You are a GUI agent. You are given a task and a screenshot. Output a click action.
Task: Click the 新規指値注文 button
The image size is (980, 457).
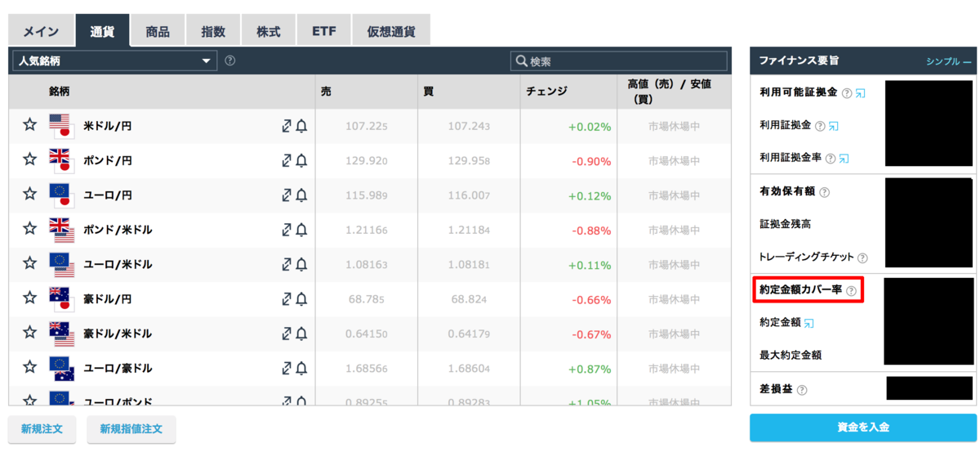pyautogui.click(x=131, y=428)
